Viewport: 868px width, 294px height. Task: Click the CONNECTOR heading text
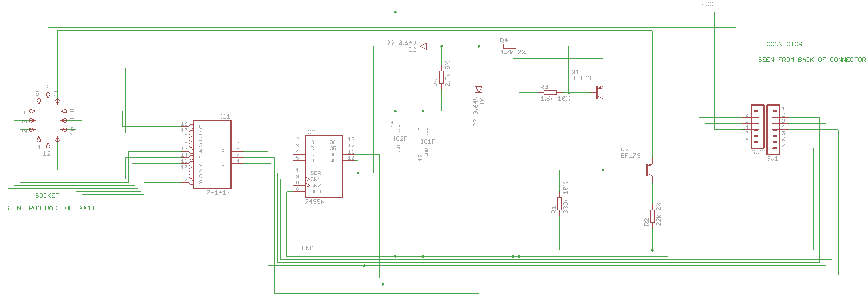[x=784, y=44]
